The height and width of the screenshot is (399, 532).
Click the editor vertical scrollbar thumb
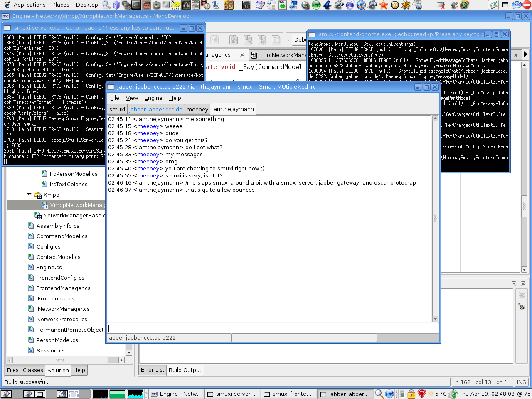(524, 207)
